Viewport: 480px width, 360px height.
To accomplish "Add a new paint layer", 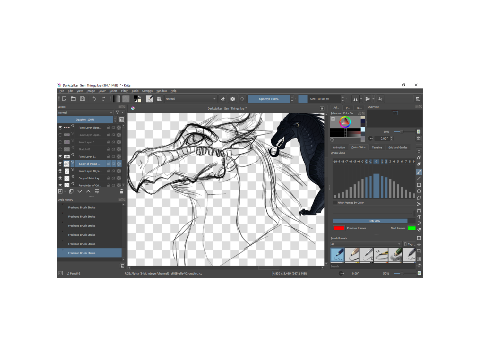I will (x=60, y=191).
